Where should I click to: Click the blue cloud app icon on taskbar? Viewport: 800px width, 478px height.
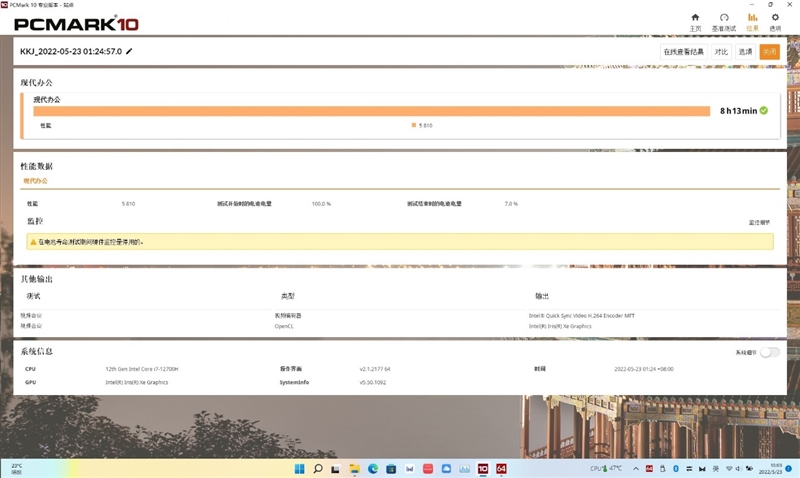pos(446,469)
